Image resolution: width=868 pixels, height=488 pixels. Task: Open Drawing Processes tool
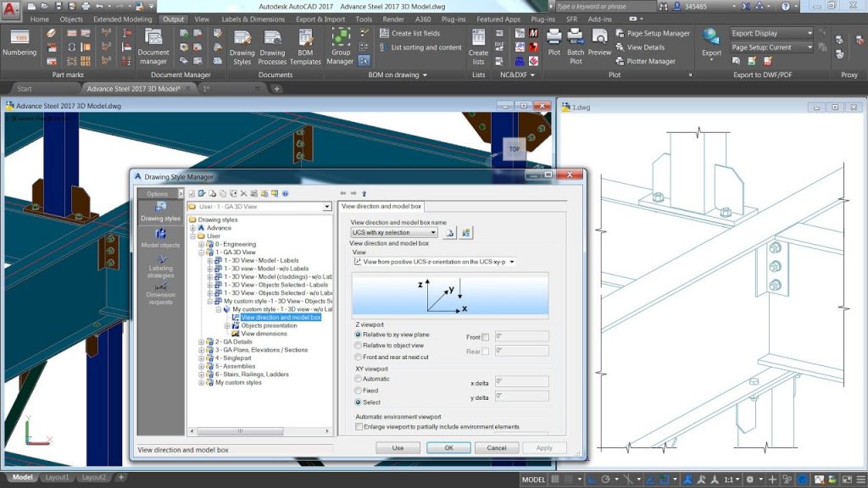point(272,47)
